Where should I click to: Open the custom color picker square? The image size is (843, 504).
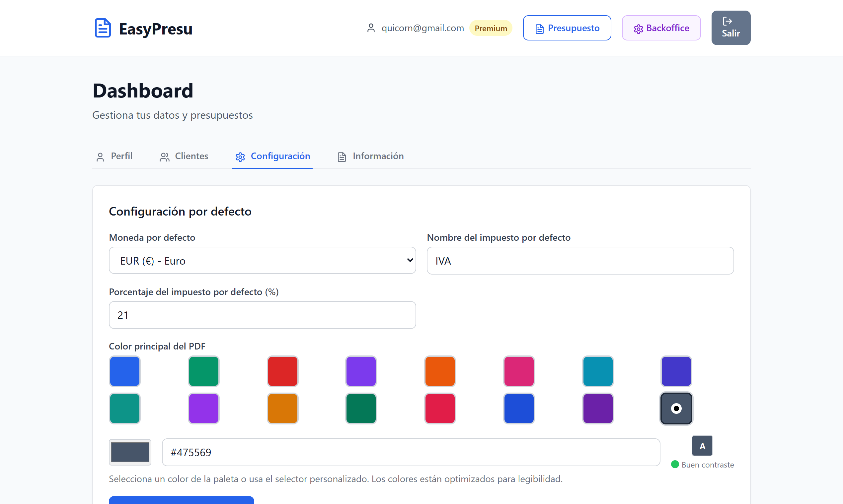point(130,452)
